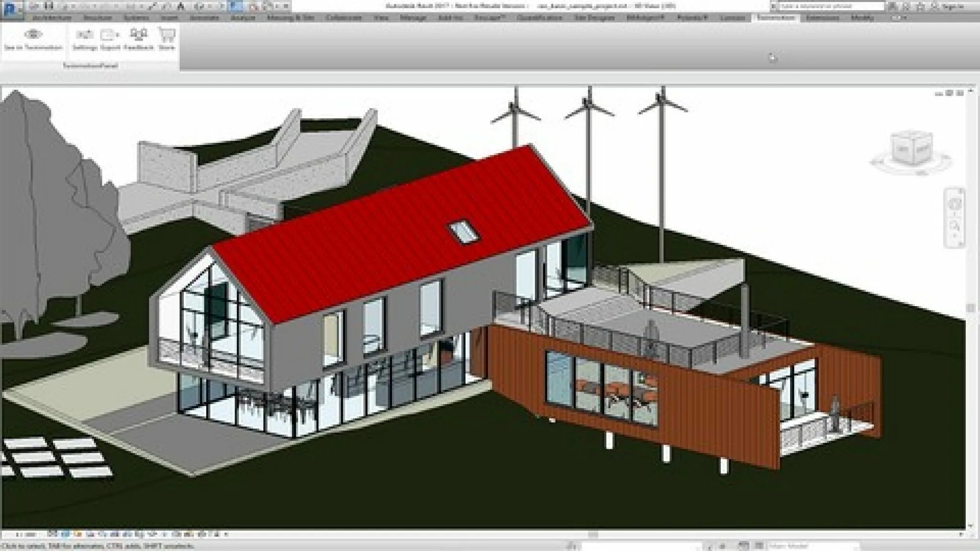
Task: Click the steering wheel on navigation bar
Action: [955, 204]
